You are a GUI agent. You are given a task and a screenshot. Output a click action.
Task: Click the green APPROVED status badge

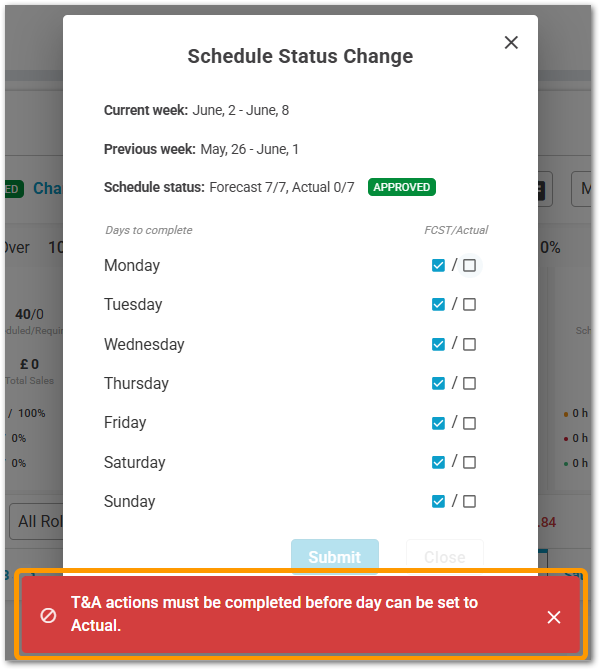coord(401,187)
